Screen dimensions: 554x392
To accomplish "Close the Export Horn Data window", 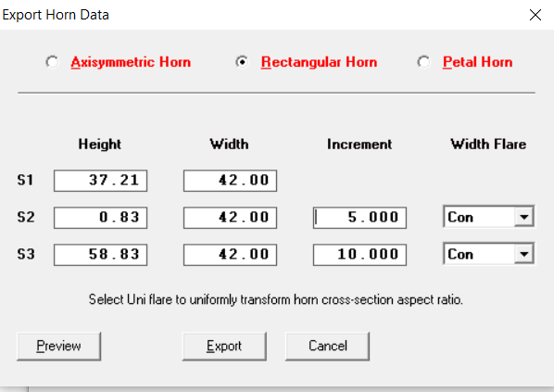I will [535, 15].
